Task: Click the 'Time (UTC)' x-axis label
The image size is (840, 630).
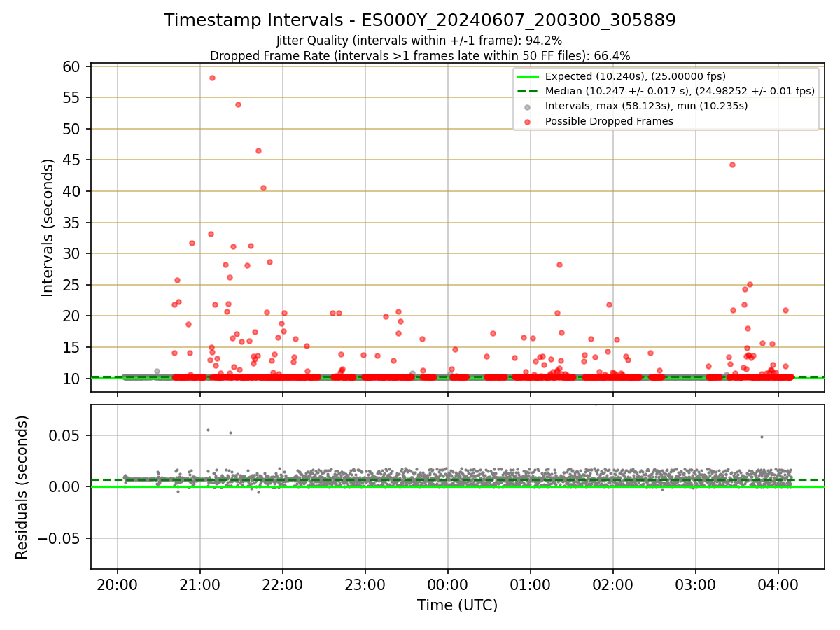Action: click(457, 605)
